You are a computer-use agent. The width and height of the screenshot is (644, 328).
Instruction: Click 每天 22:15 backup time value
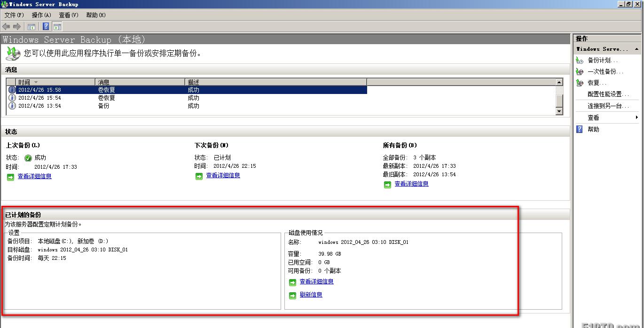click(52, 258)
